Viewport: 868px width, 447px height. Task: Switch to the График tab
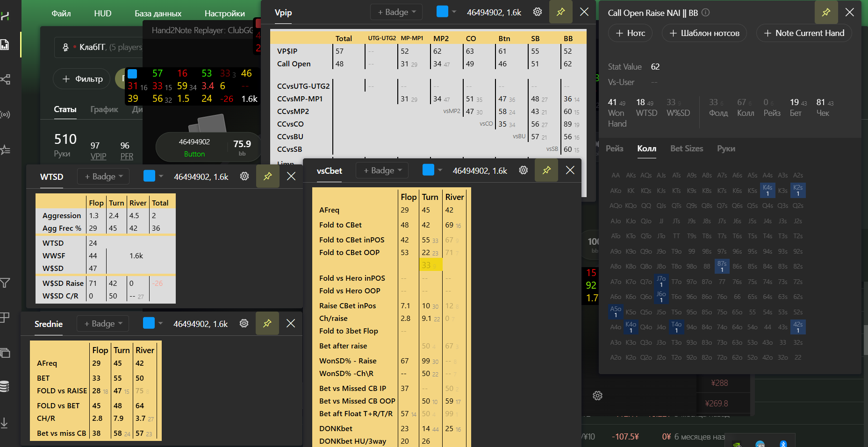tap(104, 109)
